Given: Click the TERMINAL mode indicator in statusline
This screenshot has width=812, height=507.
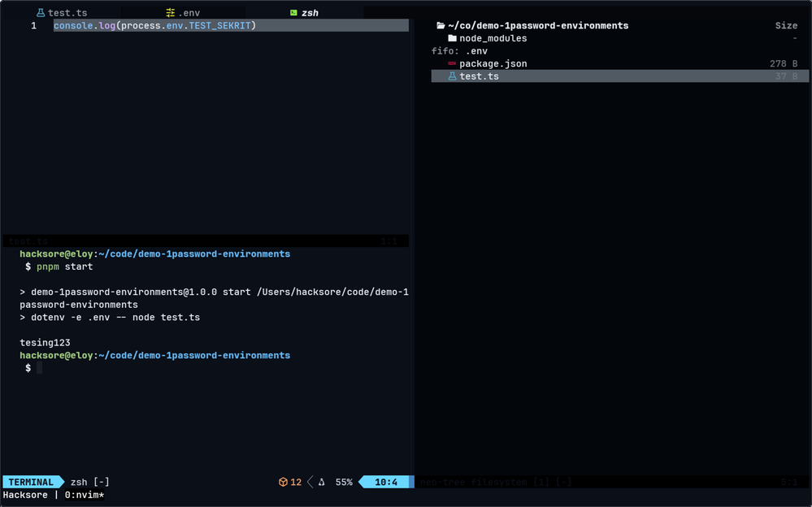Looking at the screenshot, I should coord(31,482).
